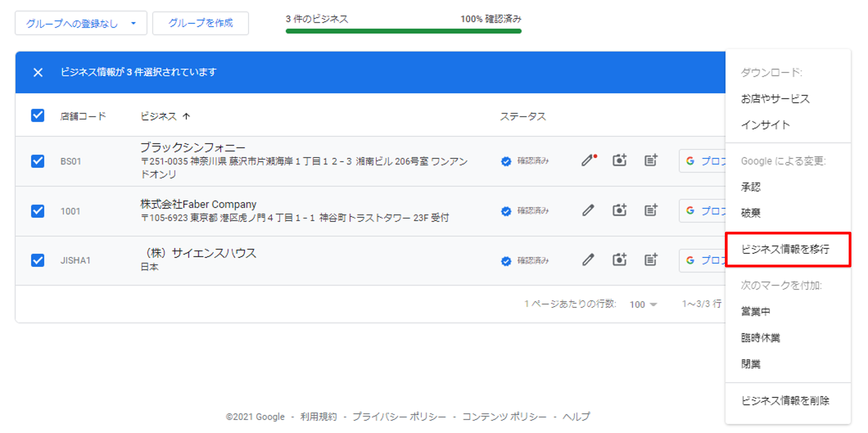868x433 pixels.
Task: Click the 100% 確認済み text
Action: pos(491,19)
